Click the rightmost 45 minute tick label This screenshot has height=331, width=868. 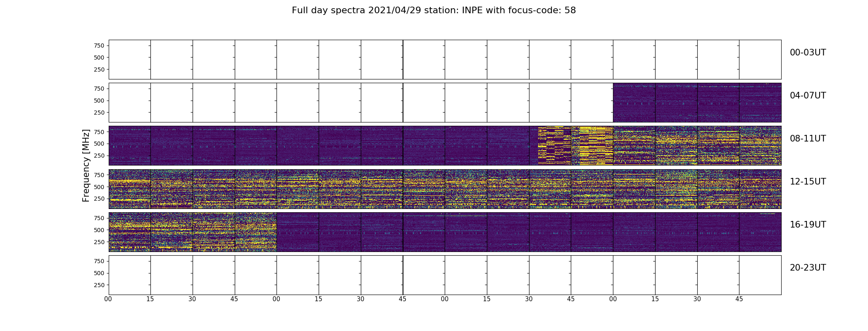(x=739, y=299)
